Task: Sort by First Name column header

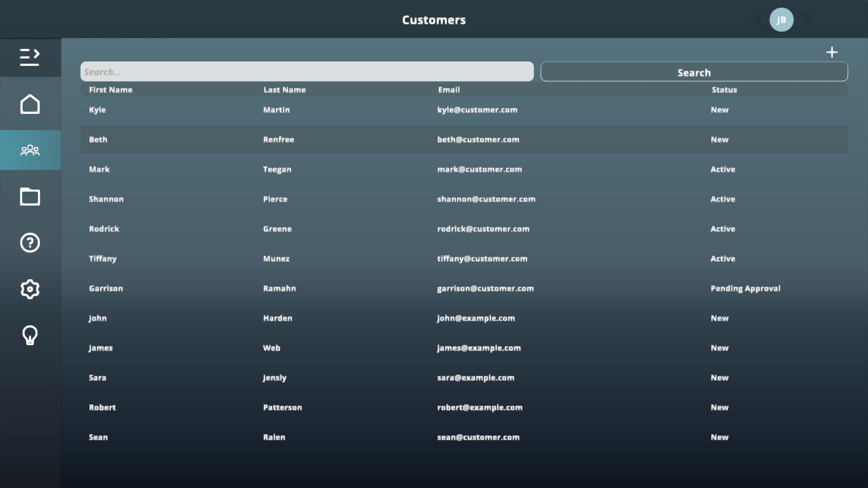Action: 110,90
